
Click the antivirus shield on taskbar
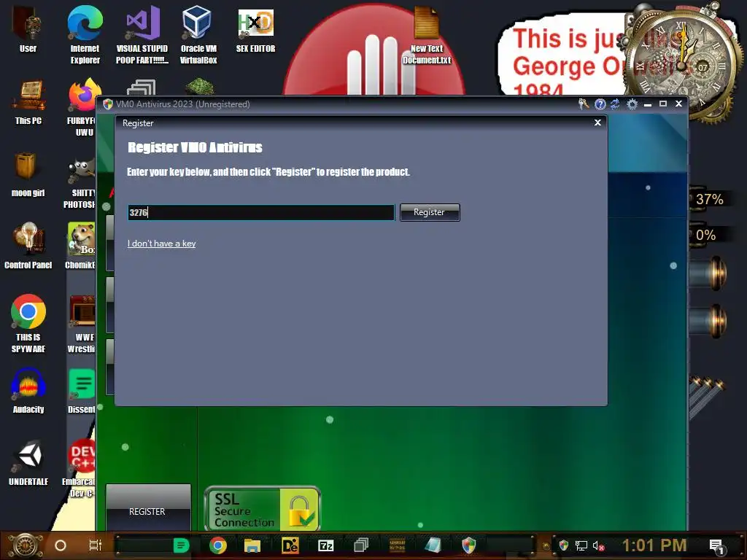point(469,545)
